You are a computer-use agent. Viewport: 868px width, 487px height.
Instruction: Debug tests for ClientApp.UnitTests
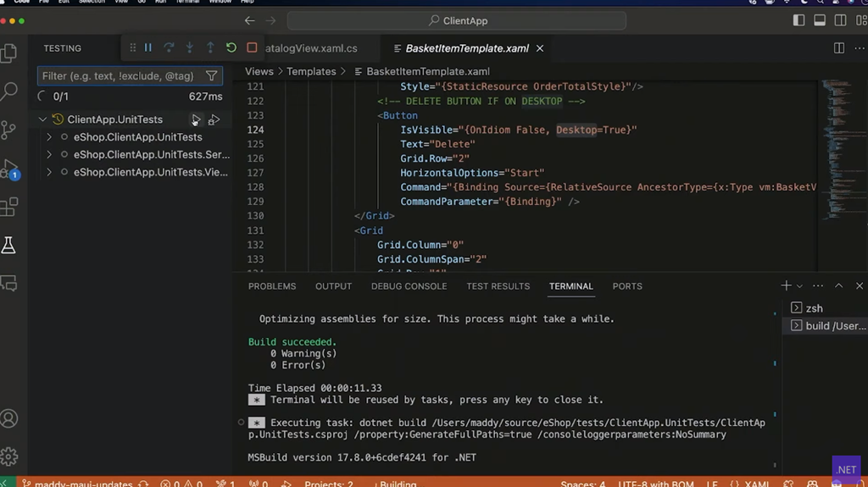click(x=214, y=119)
